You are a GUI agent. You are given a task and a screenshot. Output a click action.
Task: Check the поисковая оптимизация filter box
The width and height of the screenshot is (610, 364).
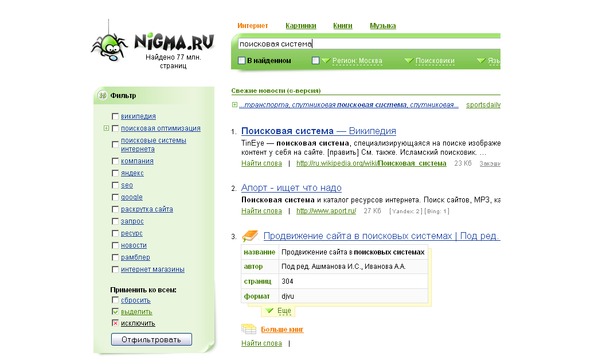click(115, 128)
